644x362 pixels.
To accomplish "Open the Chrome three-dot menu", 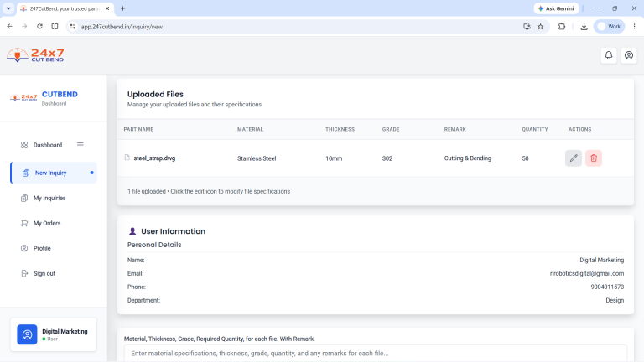I will [x=634, y=27].
